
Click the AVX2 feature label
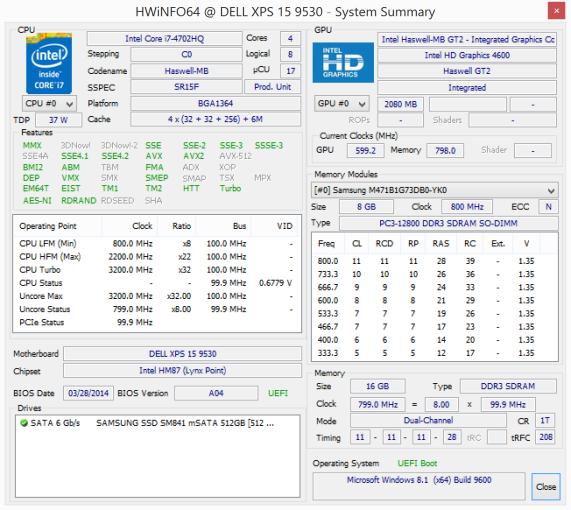(x=194, y=156)
